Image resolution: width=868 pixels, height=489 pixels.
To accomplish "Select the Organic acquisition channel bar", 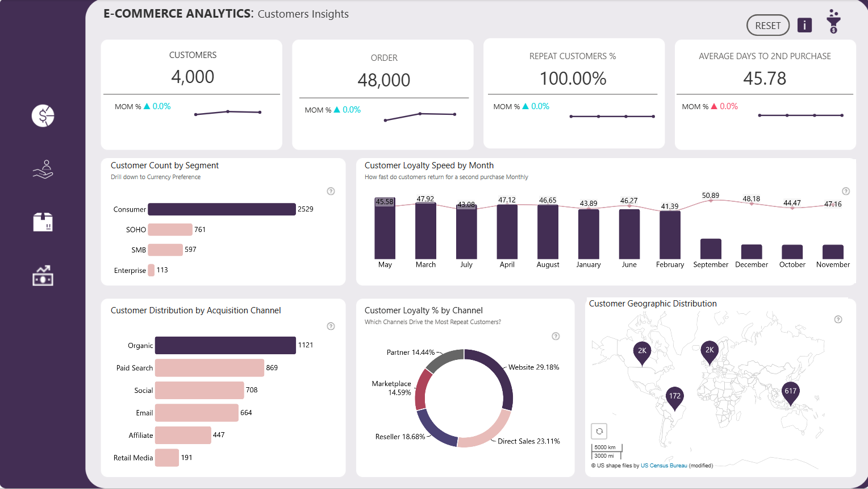I will pyautogui.click(x=225, y=345).
